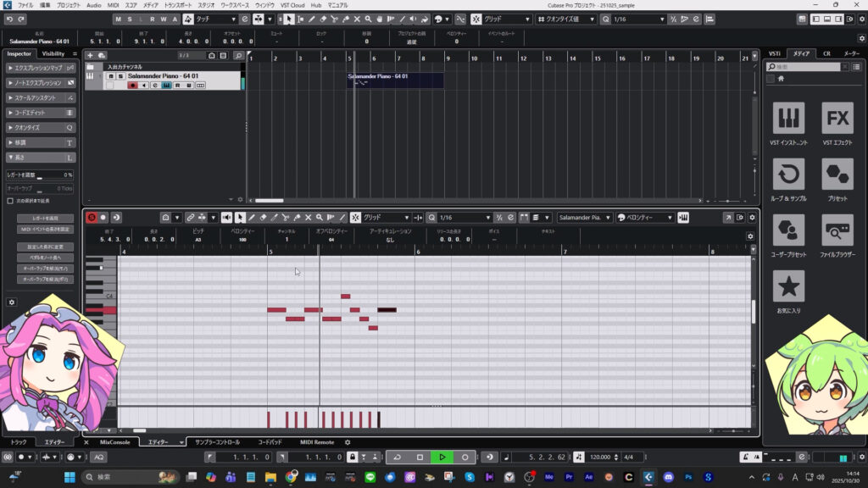Screen dimensions: 868x488
Task: Select the Eraser tool in key editor toolbar
Action: coord(263,218)
